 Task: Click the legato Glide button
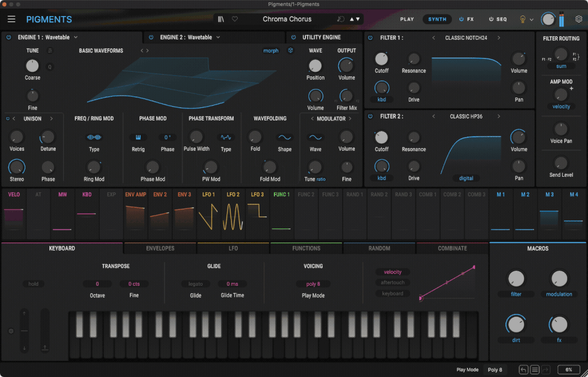click(195, 283)
